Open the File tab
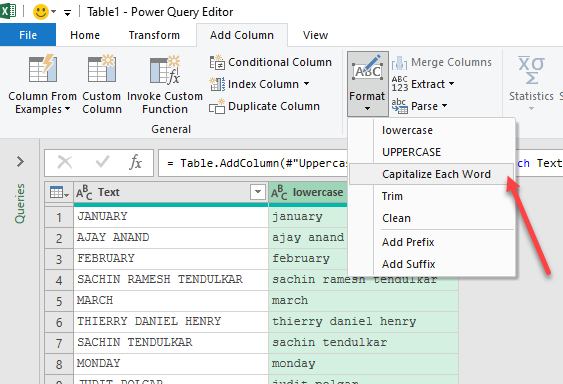The height and width of the screenshot is (384, 563). [28, 35]
